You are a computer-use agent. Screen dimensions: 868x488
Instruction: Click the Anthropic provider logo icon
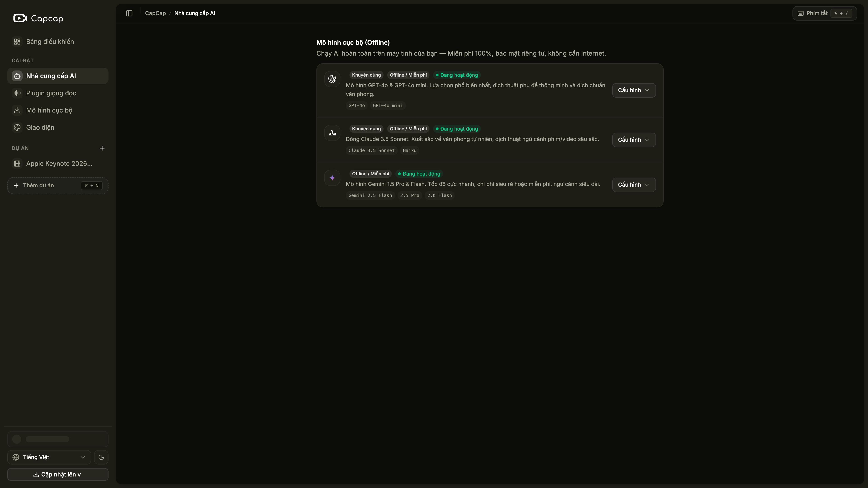point(332,133)
